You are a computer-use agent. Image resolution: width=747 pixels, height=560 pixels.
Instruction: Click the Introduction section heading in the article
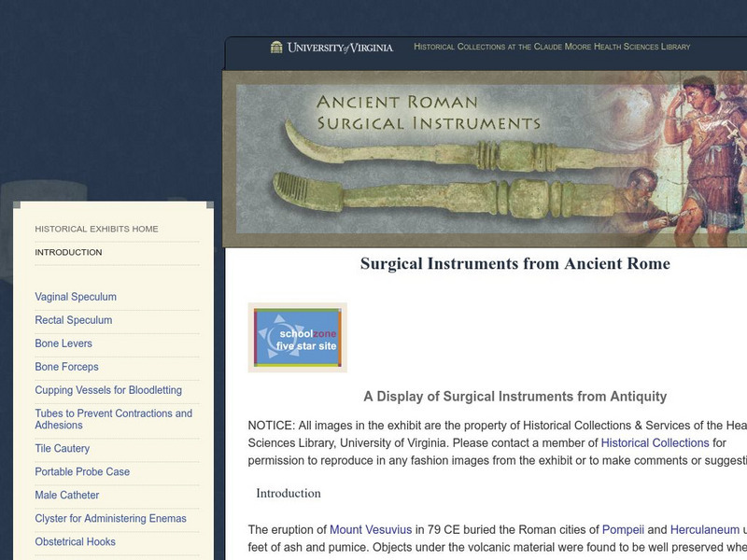[289, 494]
